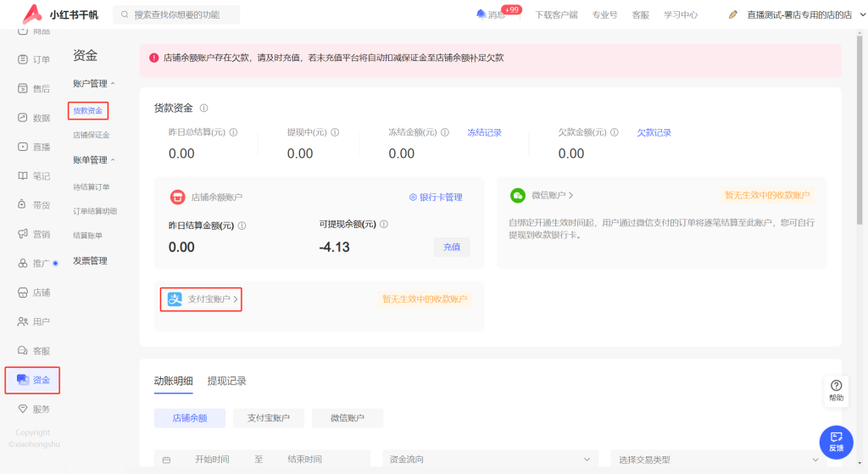
Task: Click the green WeChat account icon
Action: 518,196
